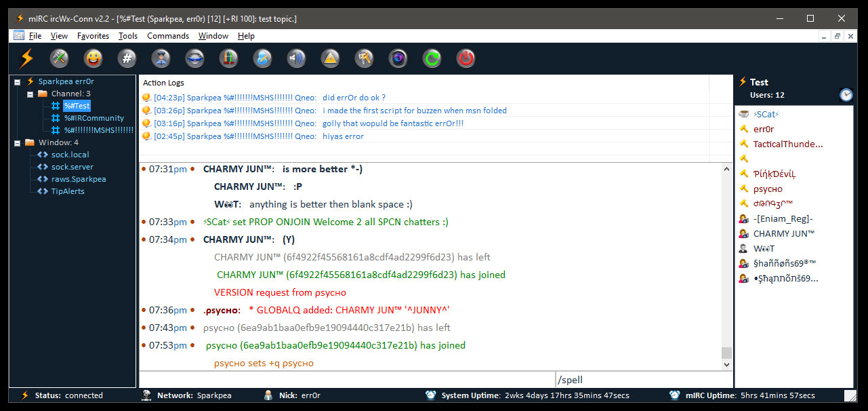Click the Action Logs header
Screen dimensions: 868x411
pyautogui.click(x=163, y=83)
